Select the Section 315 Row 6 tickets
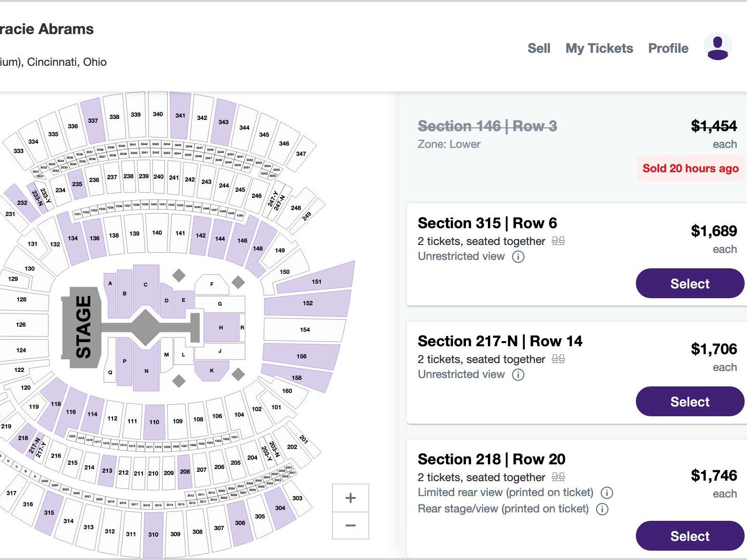Screen dimensions: 747x560 coord(690,283)
